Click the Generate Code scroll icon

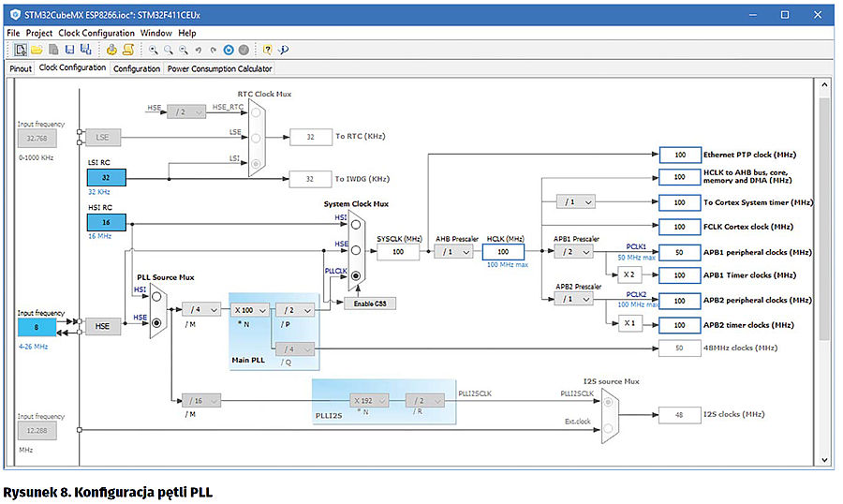[x=127, y=50]
